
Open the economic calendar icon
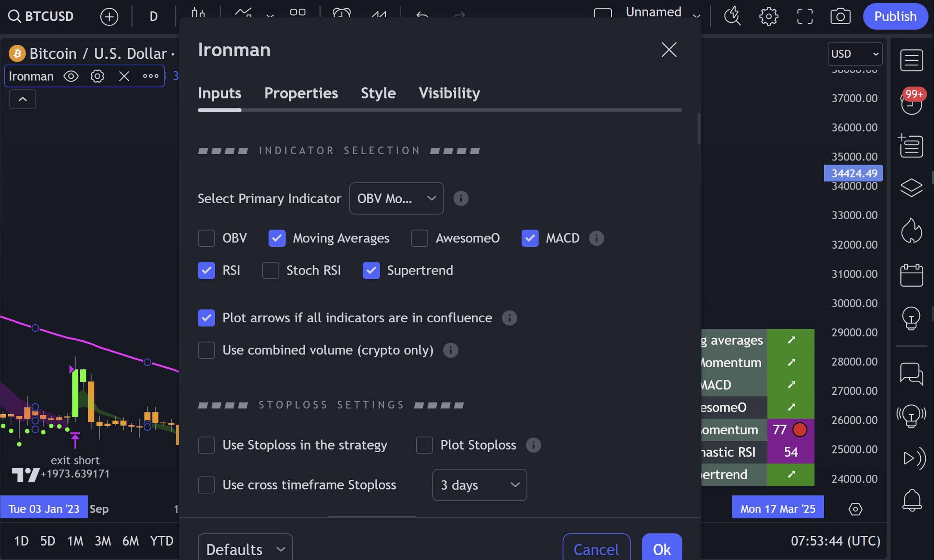911,275
